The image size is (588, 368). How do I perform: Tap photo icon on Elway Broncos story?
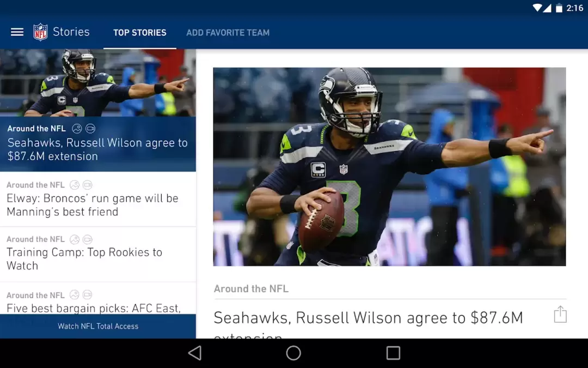(x=75, y=185)
